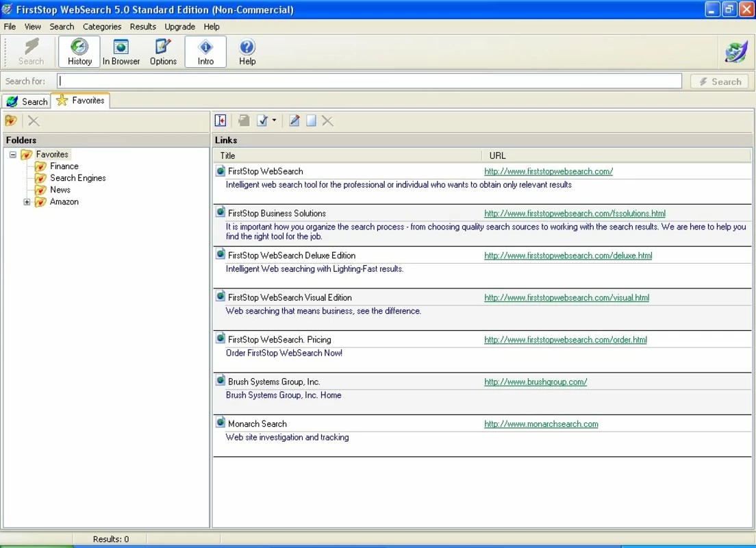Click the folder icon next to News
This screenshot has width=756, height=548.
pyautogui.click(x=40, y=190)
